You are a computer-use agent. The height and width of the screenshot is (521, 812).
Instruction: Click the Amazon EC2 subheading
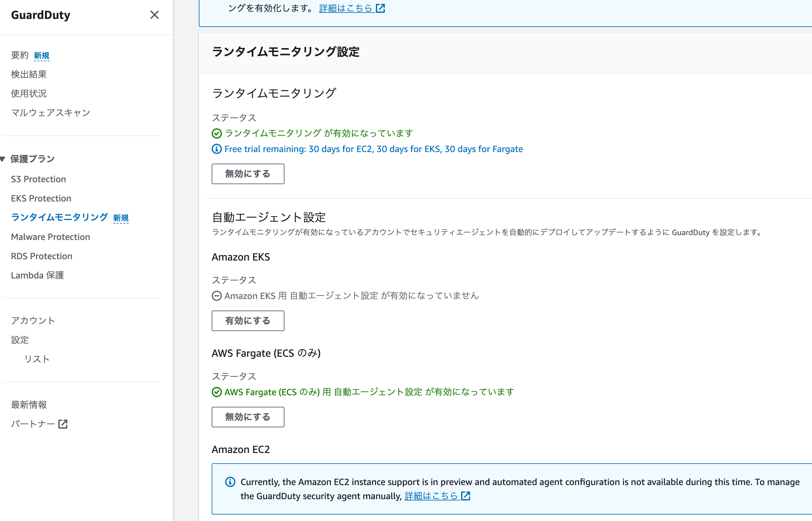pyautogui.click(x=241, y=449)
